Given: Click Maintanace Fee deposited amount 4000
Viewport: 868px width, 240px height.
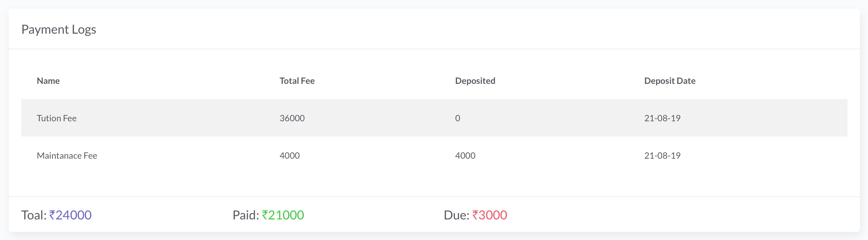Looking at the screenshot, I should coord(465,156).
